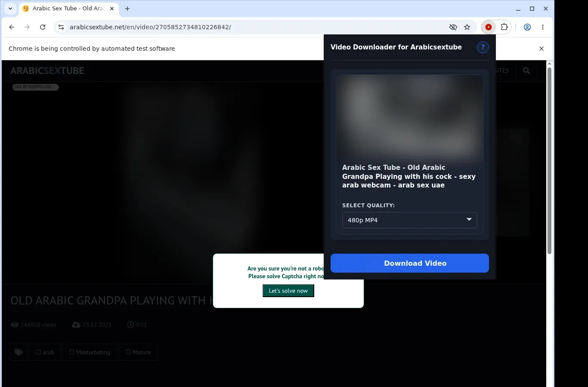The width and height of the screenshot is (588, 387).
Task: Open the website search magnifier icon
Action: [x=526, y=71]
